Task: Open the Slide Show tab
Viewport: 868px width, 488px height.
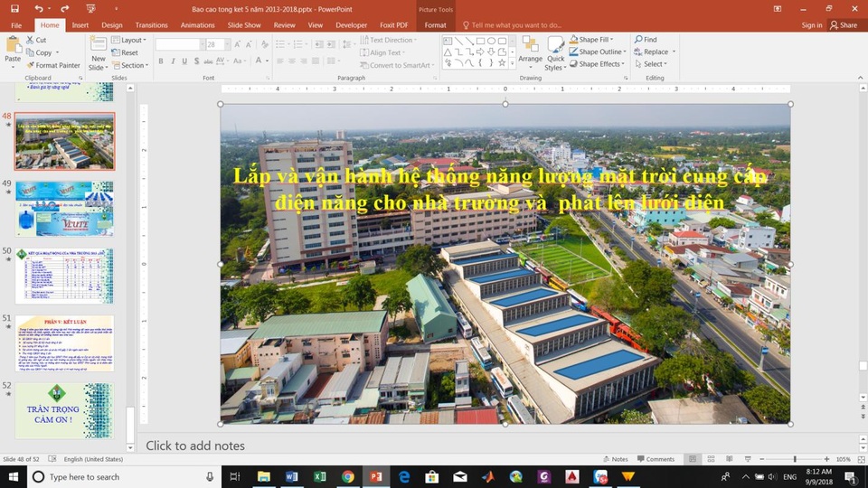Action: click(244, 25)
